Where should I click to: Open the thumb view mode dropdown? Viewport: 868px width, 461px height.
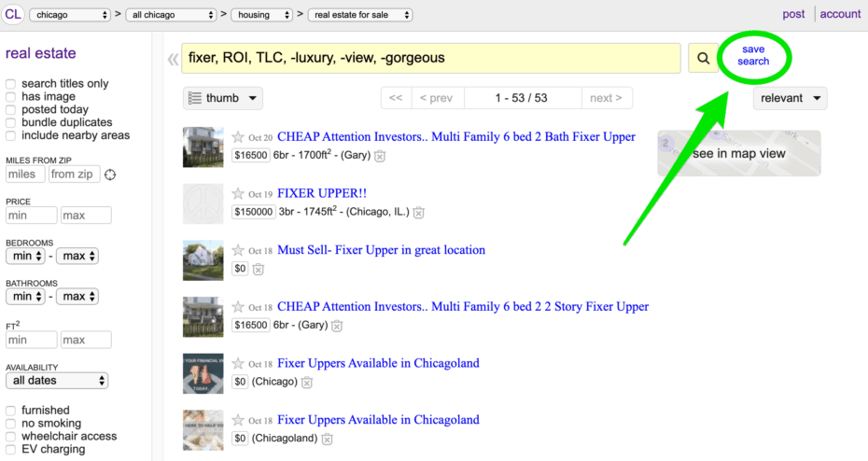223,98
